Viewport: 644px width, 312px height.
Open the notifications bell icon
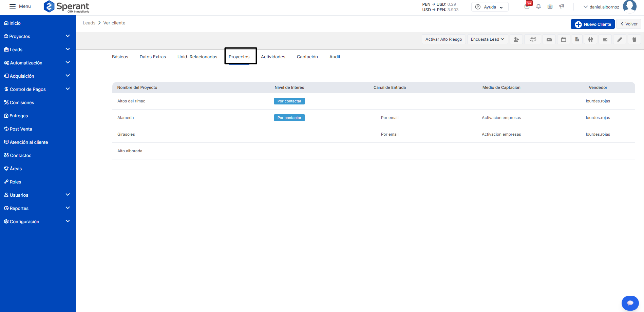(x=538, y=7)
